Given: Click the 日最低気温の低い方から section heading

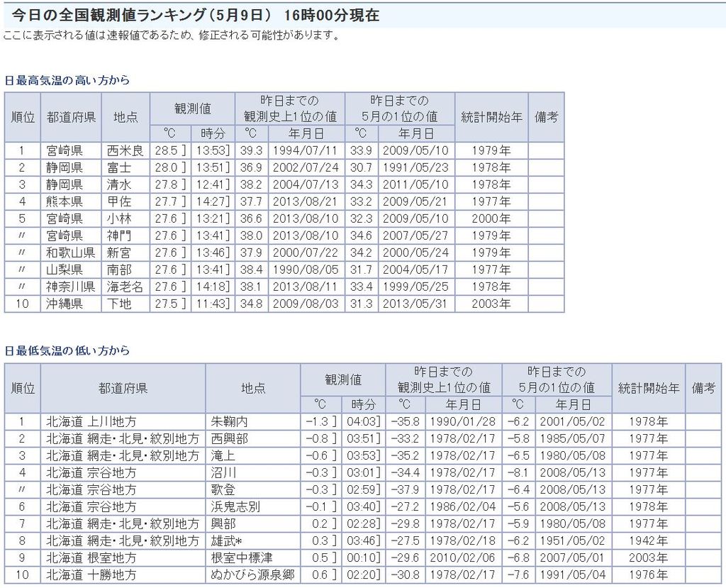Looking at the screenshot, I should click(67, 350).
